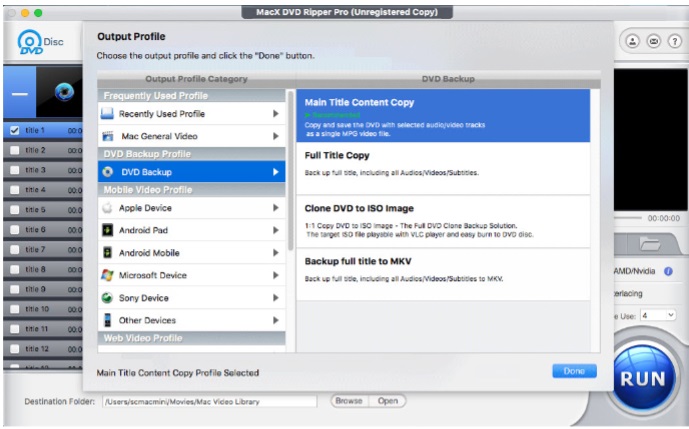Click the Sony Device icon

click(x=107, y=298)
